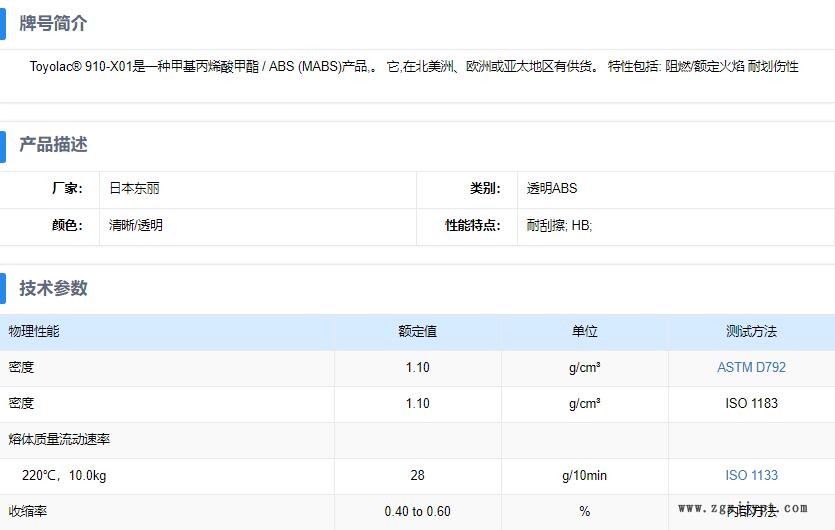This screenshot has width=835, height=530.
Task: Select the 物理性能 column header
Action: 34,332
